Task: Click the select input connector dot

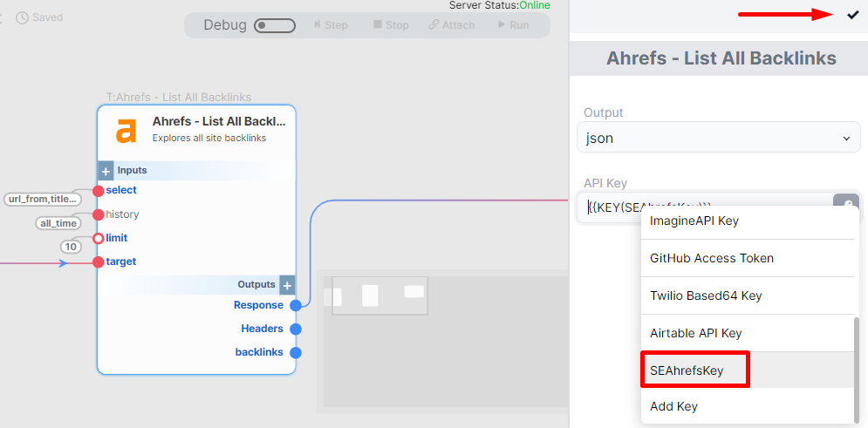Action: [99, 191]
